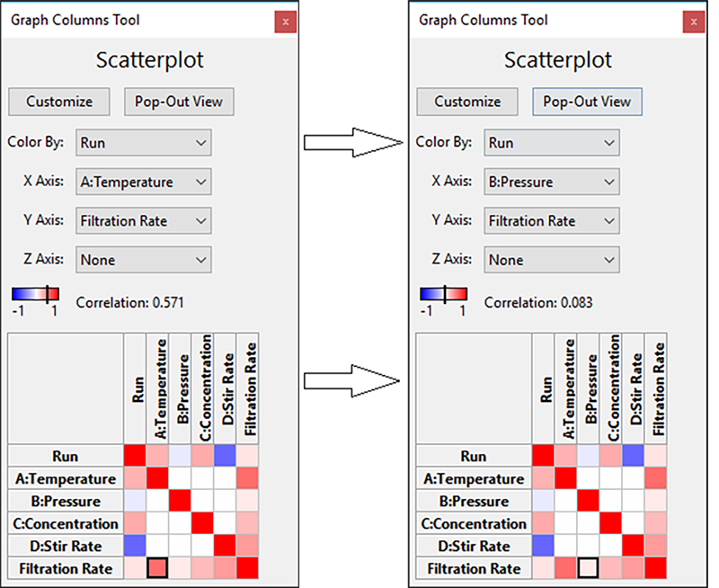Viewport: 719px width, 588px height.
Task: Open the left panel's Color By dropdown
Action: click(144, 143)
